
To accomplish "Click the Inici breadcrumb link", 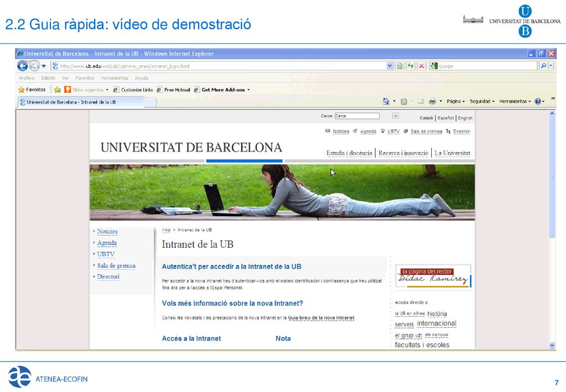I will [x=166, y=230].
